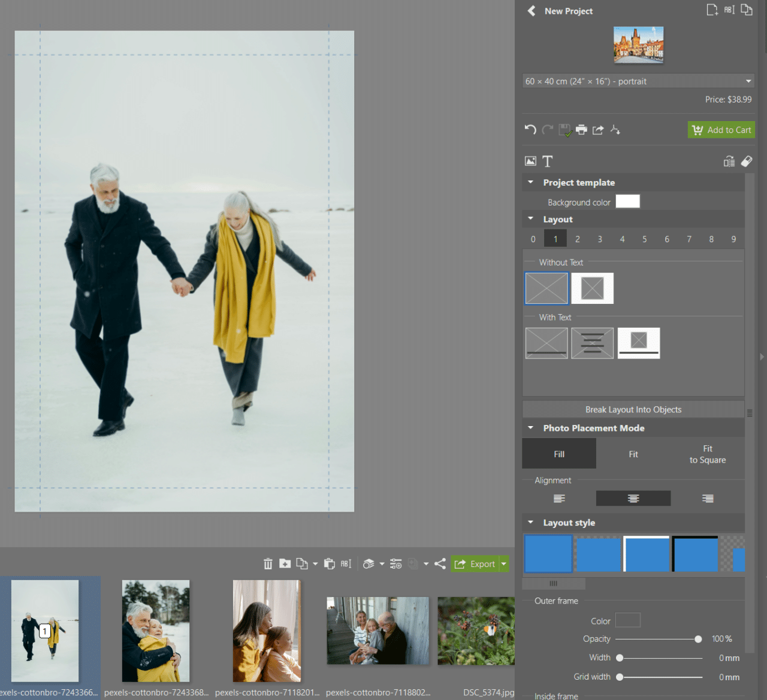This screenshot has width=767, height=700.
Task: Select layout count 9
Action: point(733,239)
